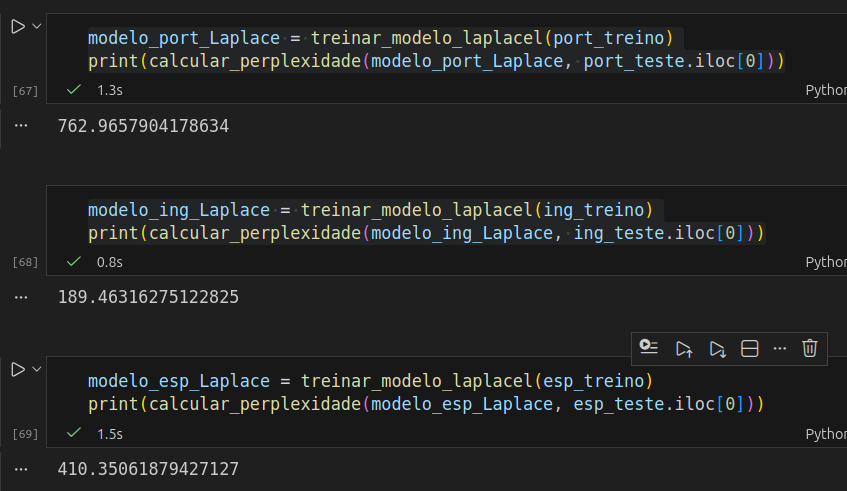
Task: Click the 410.35061879427127 output text
Action: click(x=148, y=469)
